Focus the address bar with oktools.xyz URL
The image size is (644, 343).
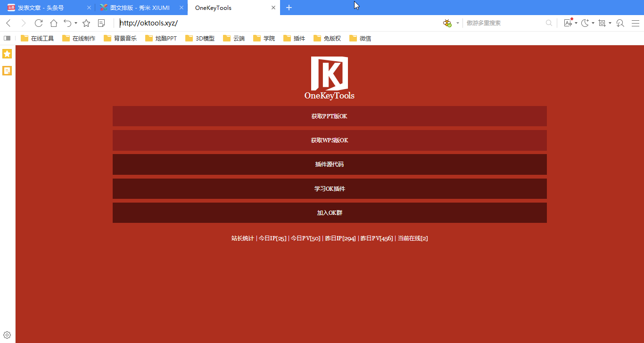coord(278,23)
